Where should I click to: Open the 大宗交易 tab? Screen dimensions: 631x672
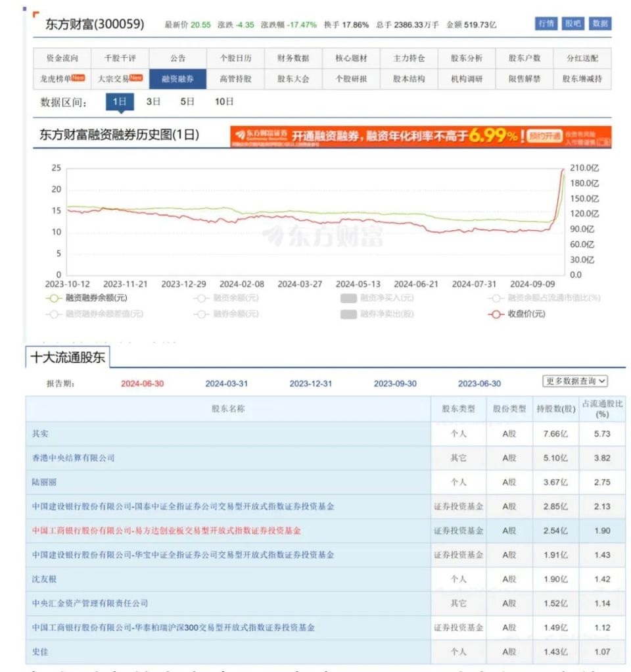[120, 79]
